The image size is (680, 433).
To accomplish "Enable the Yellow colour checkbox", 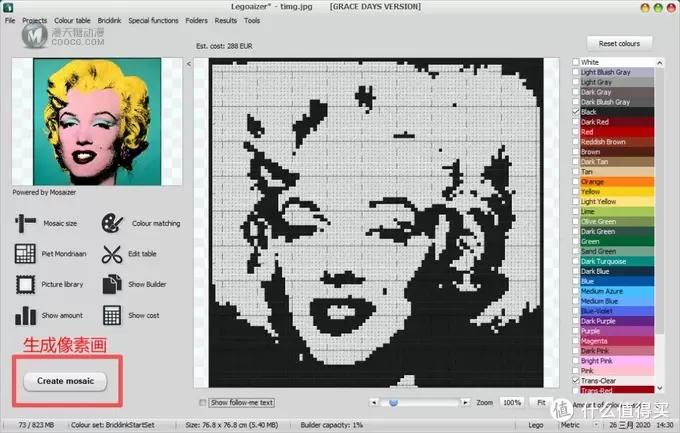I will tap(575, 192).
